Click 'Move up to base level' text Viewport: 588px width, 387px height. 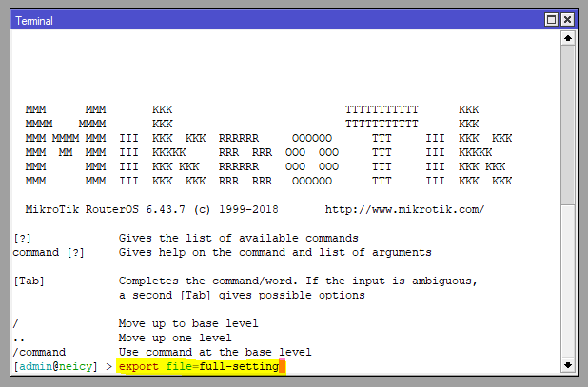188,323
